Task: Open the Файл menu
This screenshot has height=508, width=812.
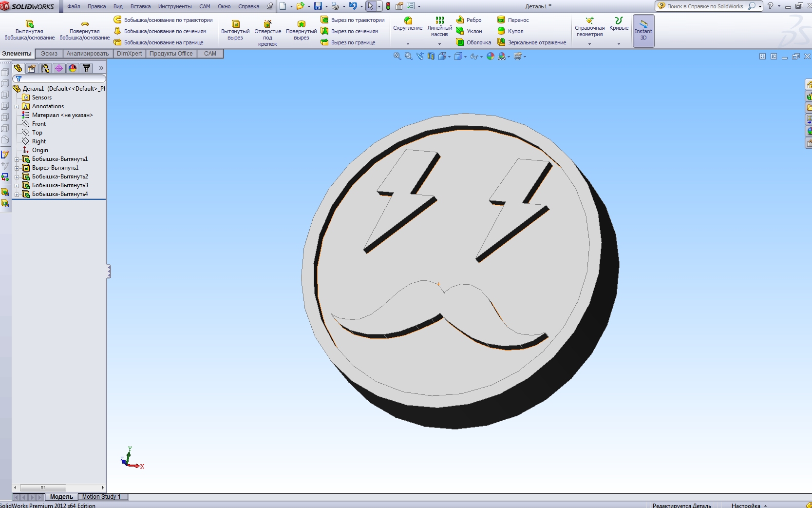Action: coord(74,6)
